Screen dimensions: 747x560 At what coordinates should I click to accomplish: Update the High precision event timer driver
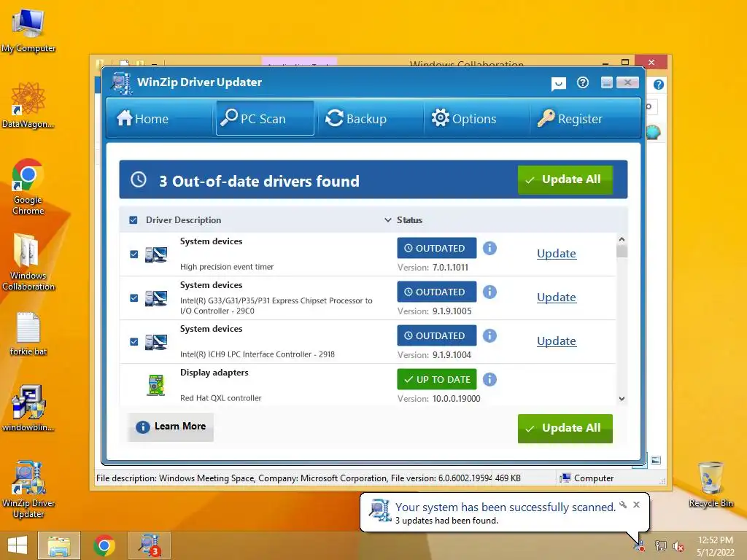[x=557, y=253]
